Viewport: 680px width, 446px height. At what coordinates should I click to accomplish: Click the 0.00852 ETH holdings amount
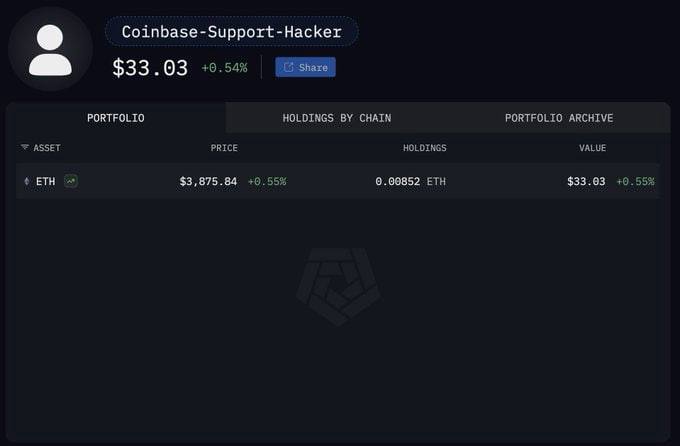[410, 181]
